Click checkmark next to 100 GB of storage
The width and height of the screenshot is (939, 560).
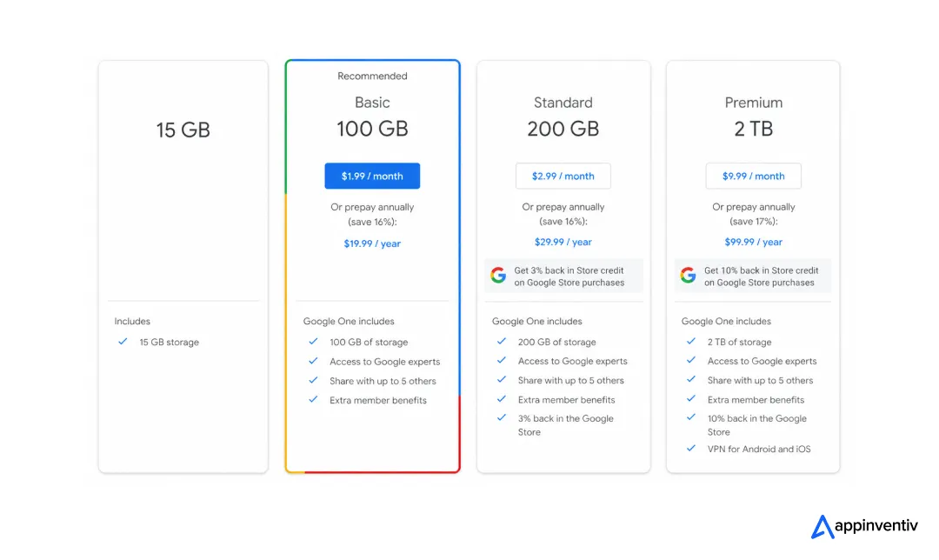(x=313, y=342)
